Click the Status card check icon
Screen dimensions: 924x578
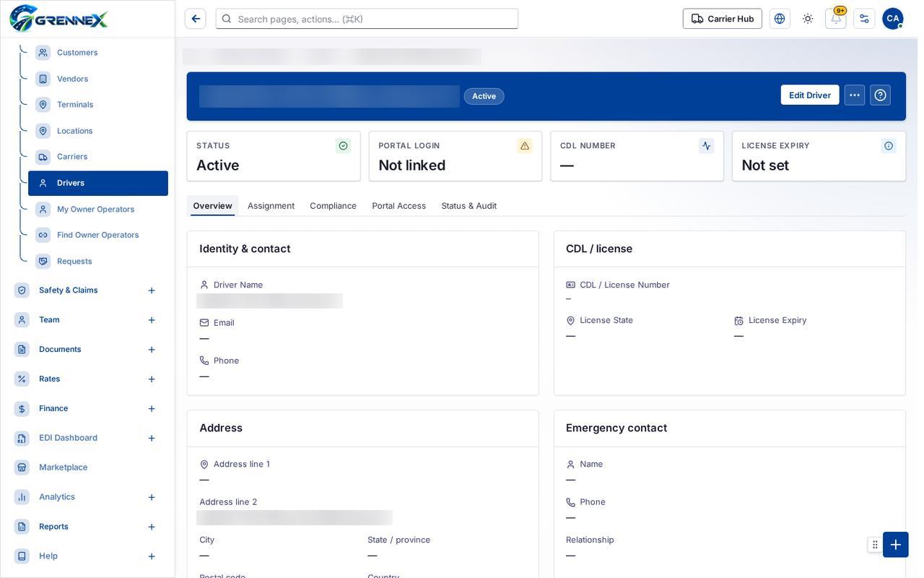click(343, 146)
